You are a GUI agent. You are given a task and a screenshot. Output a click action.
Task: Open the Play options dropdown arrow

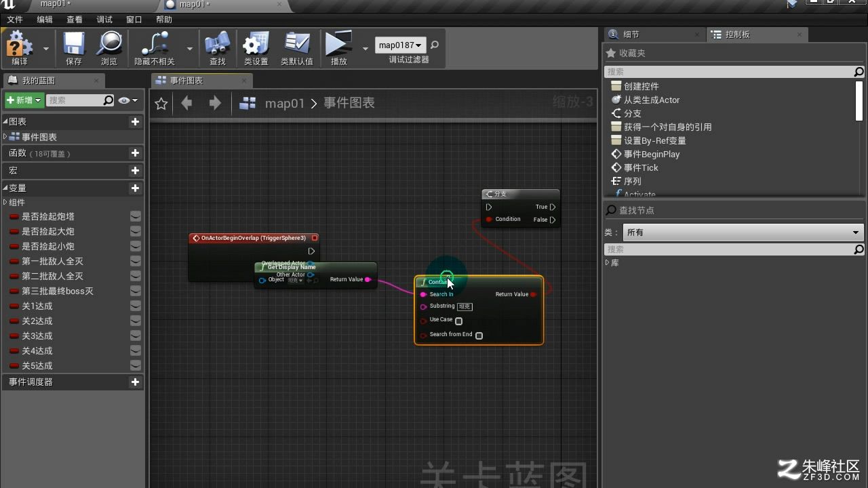tap(366, 48)
